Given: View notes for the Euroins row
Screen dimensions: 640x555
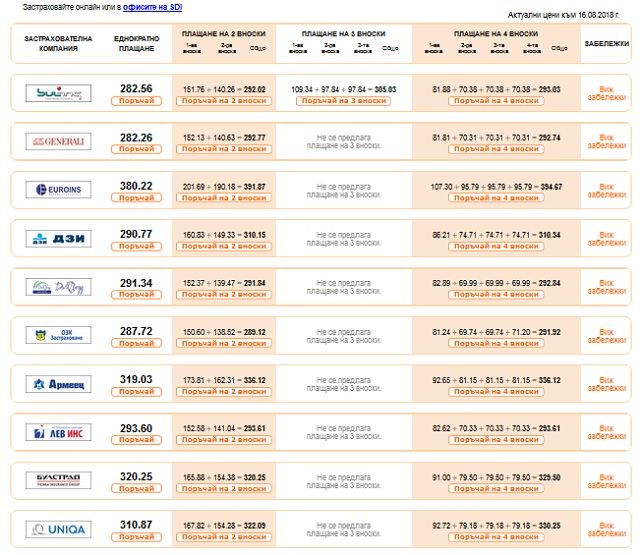Looking at the screenshot, I should 607,191.
